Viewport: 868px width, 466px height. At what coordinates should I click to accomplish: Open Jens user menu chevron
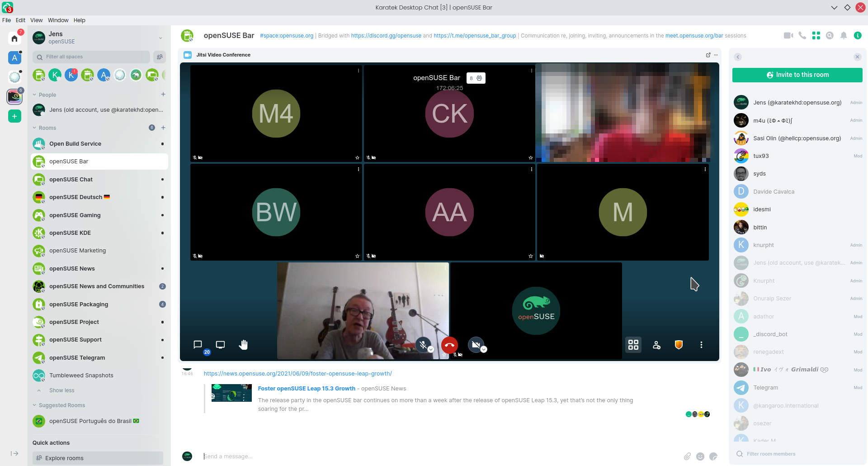[x=160, y=38]
